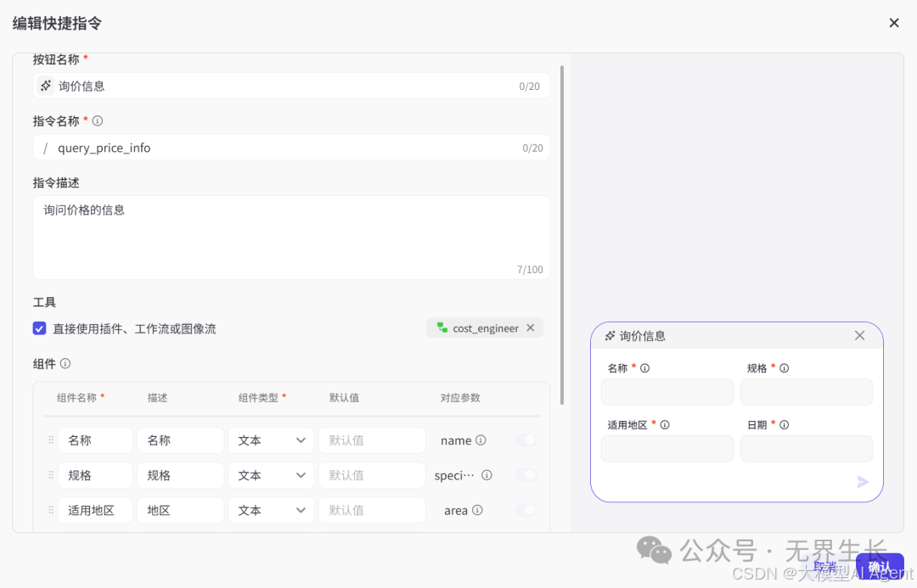
Task: Click the 名称 component name field
Action: click(95, 440)
